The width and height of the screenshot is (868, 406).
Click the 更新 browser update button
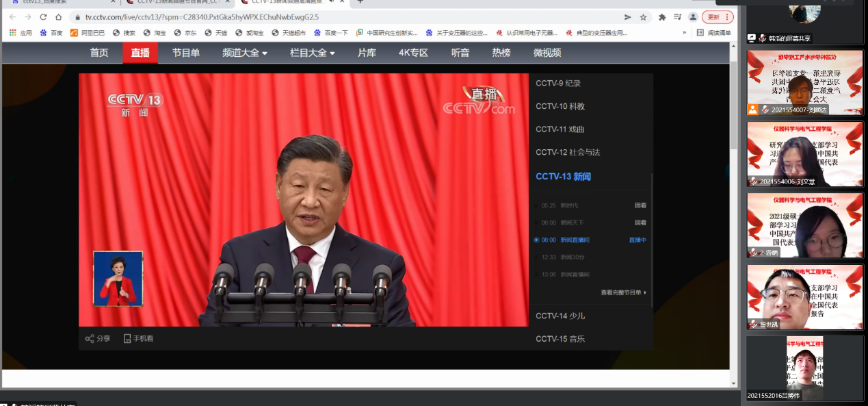[718, 17]
